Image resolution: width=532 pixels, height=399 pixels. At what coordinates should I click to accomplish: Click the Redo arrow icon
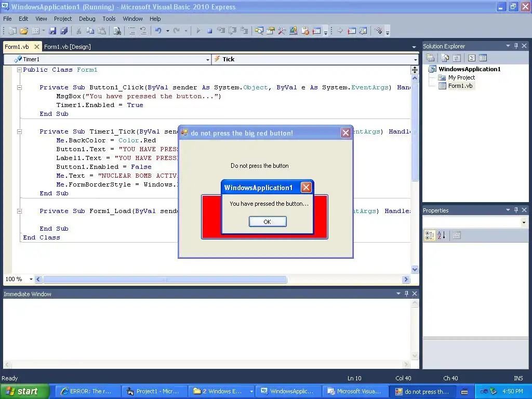[x=177, y=31]
